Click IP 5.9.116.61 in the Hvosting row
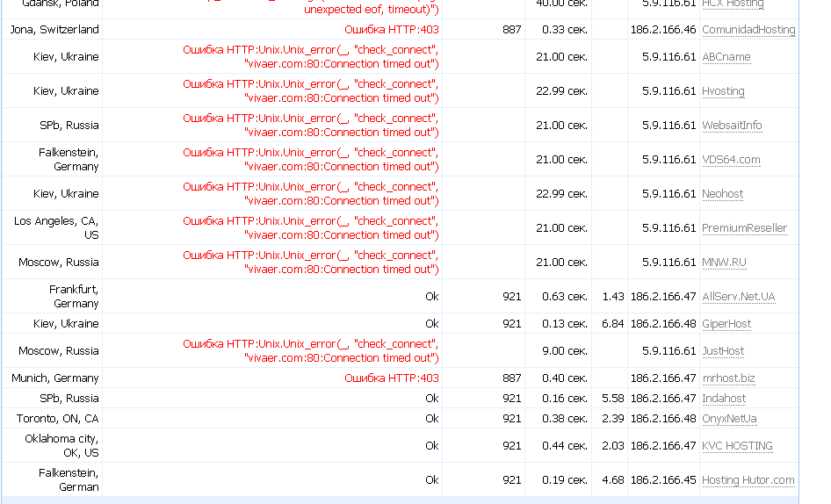This screenshot has height=504, width=831. tap(668, 91)
